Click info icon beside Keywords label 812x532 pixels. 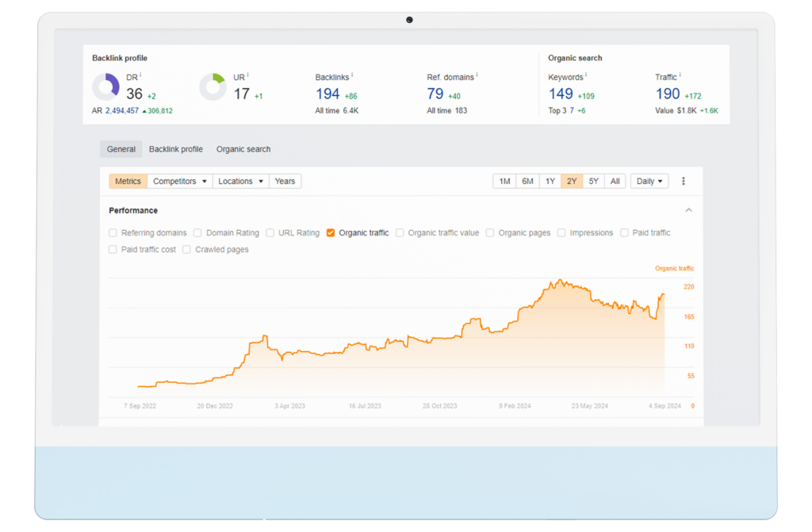pyautogui.click(x=588, y=75)
